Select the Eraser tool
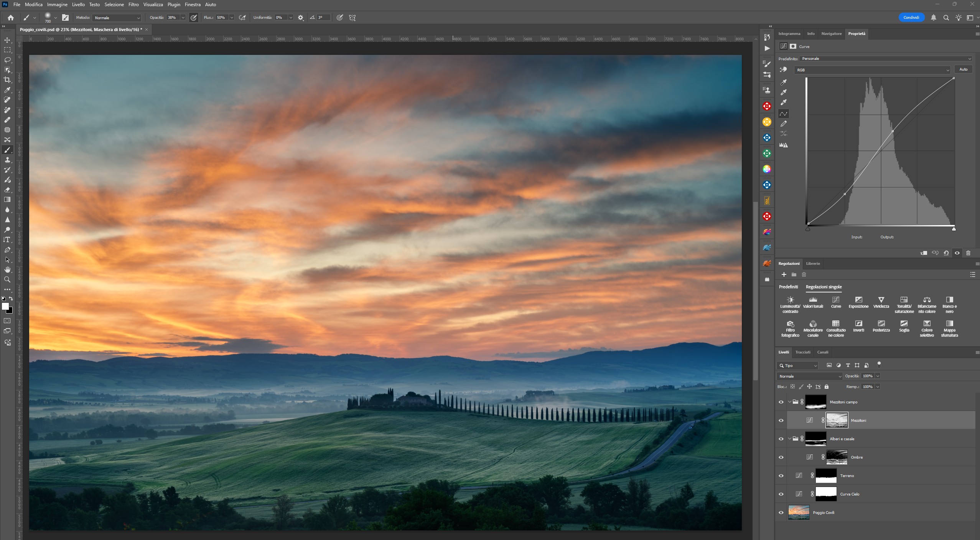Viewport: 980px width, 540px height. tap(7, 190)
